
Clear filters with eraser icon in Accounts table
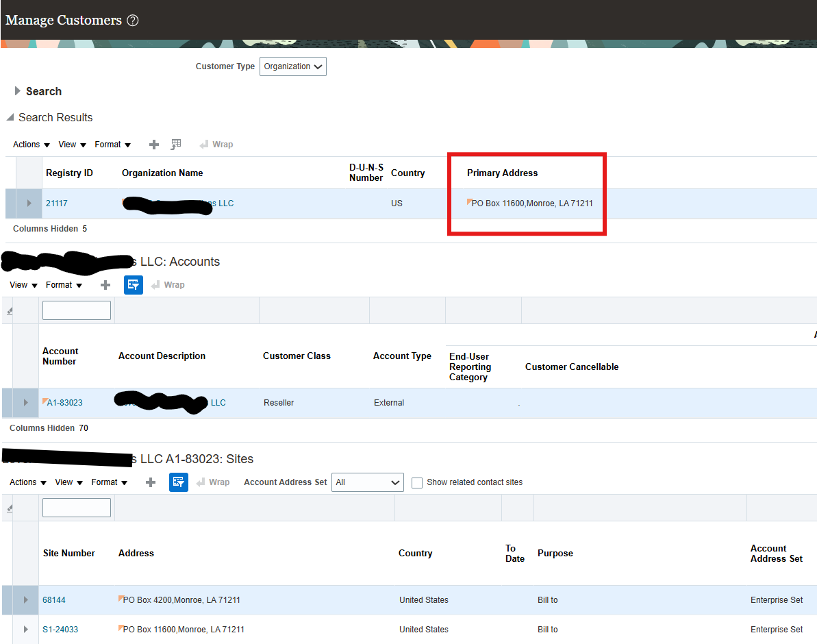pos(10,311)
